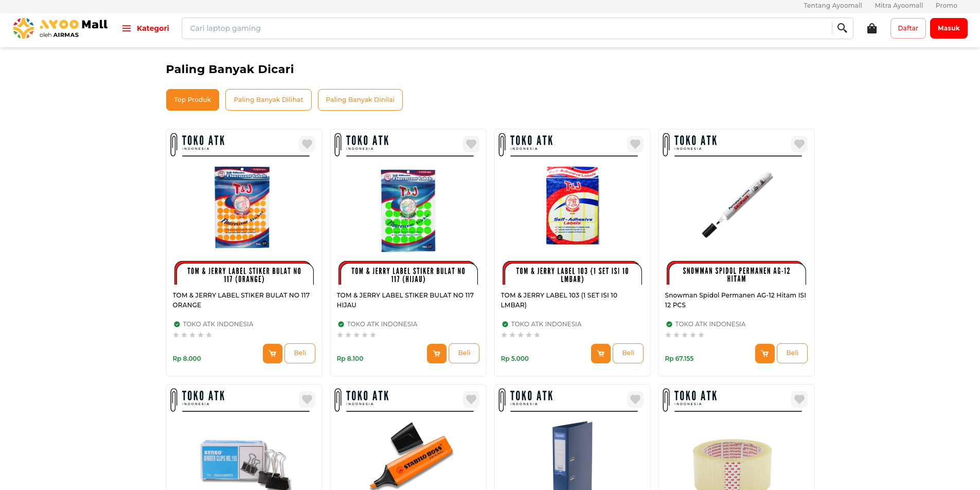Expand the Kategori hamburger menu
Image resolution: width=980 pixels, height=490 pixels.
tap(146, 28)
